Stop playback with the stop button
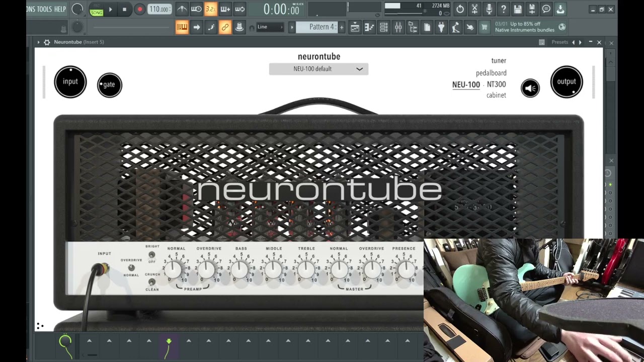644x362 pixels. 125,10
